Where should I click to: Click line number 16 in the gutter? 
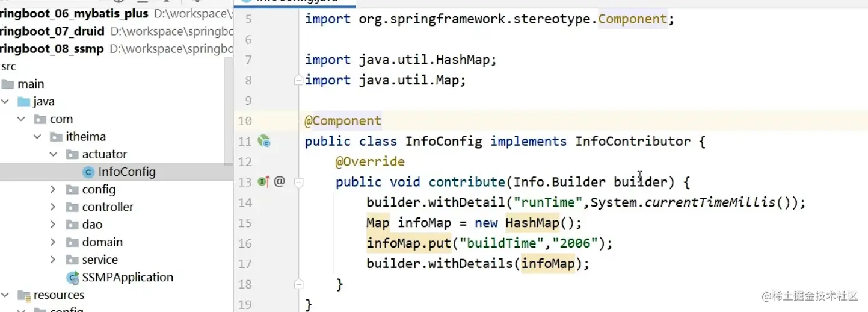click(245, 243)
